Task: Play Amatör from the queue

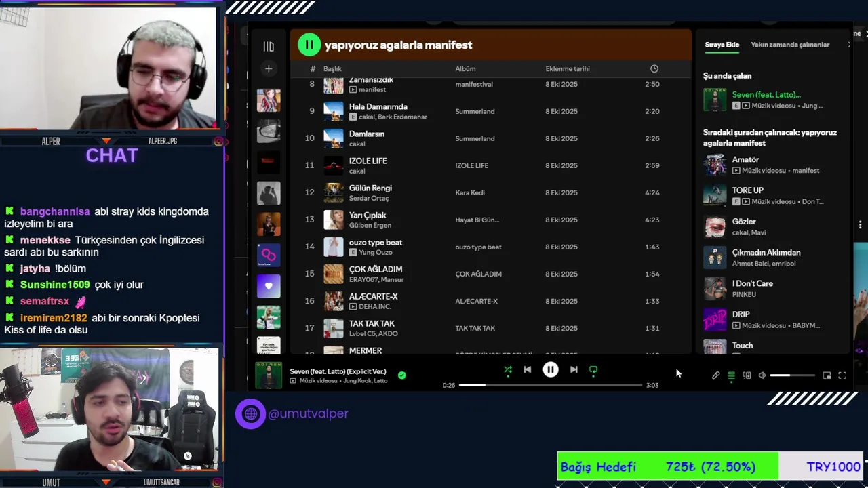Action: click(772, 165)
